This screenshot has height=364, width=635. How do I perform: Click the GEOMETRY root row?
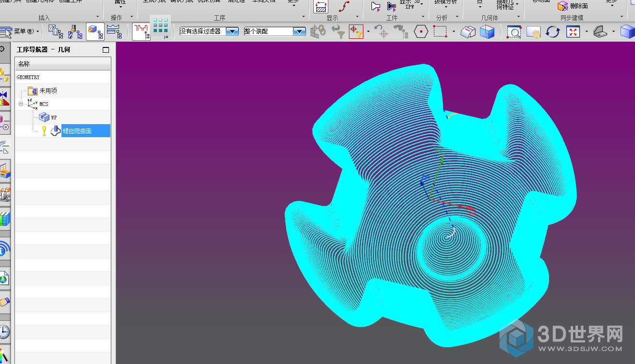[63, 77]
